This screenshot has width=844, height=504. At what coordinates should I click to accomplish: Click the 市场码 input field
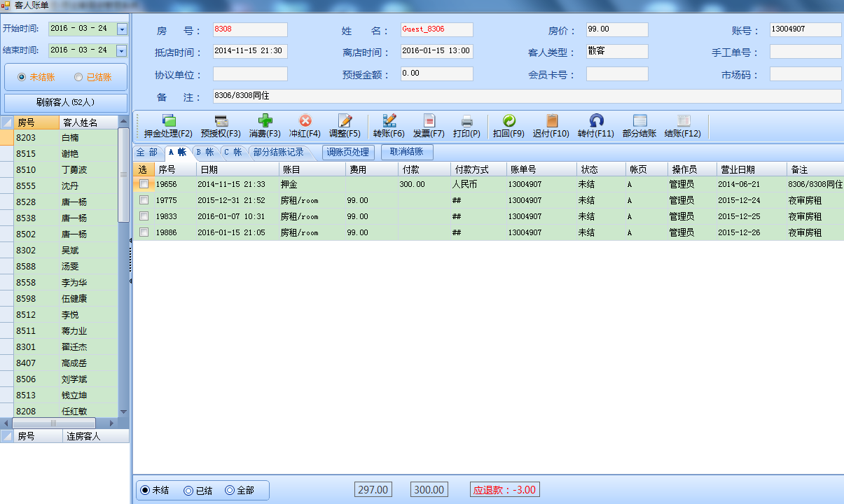(805, 74)
